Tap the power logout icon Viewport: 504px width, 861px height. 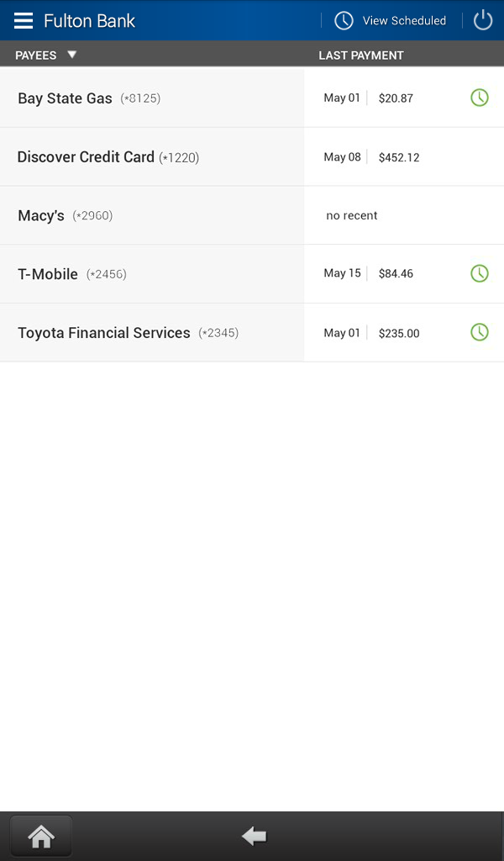(482, 19)
